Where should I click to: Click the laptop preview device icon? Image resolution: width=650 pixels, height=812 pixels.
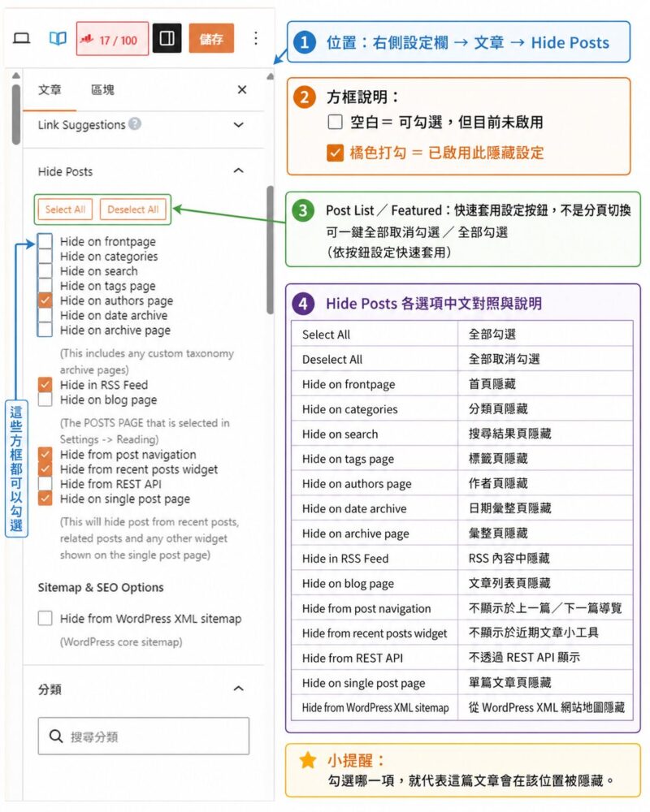pyautogui.click(x=21, y=38)
